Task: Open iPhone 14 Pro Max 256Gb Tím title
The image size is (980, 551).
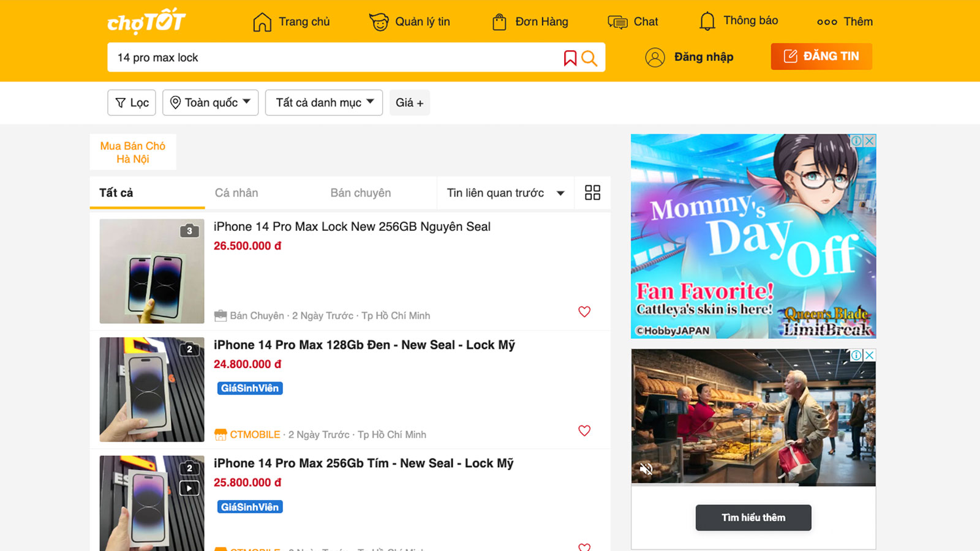Action: pyautogui.click(x=364, y=463)
